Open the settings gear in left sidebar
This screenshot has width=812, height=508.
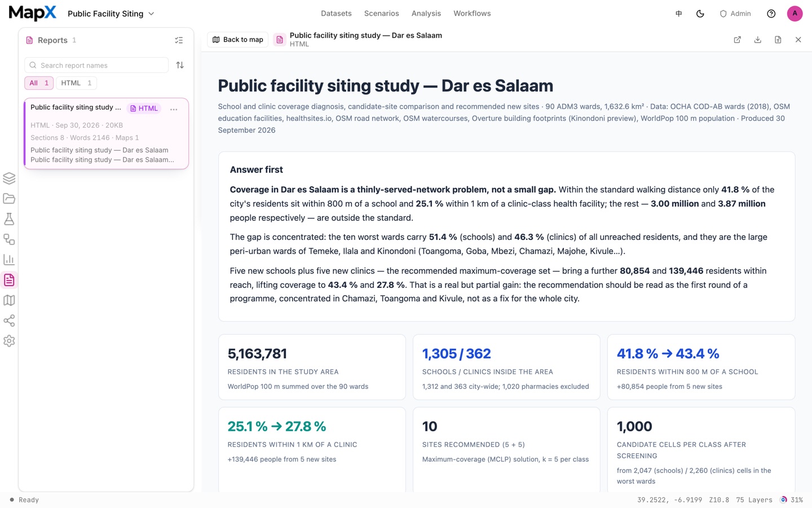(9, 341)
